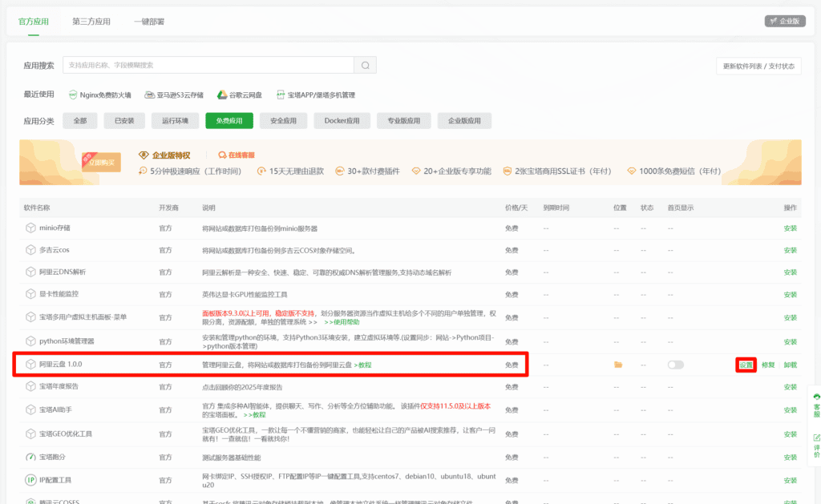Click 卸载 for 阿里云盘
821x504 pixels.
[790, 365]
